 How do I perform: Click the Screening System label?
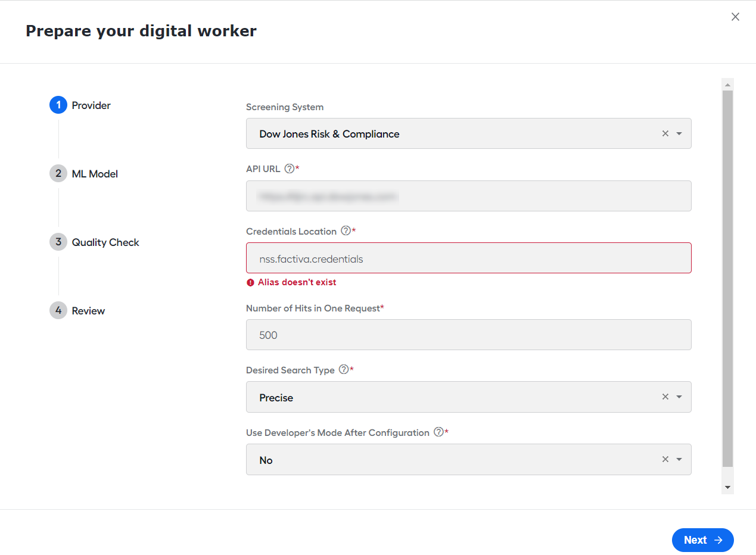(285, 107)
